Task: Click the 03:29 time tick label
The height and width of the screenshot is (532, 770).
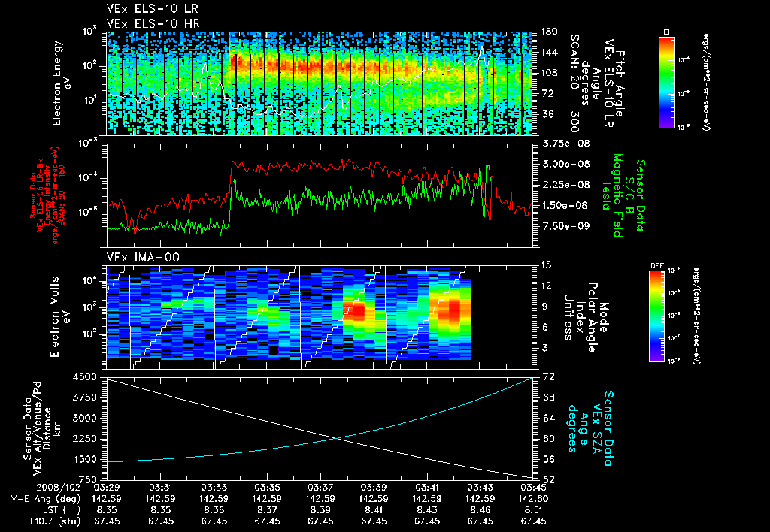Action: [x=107, y=488]
